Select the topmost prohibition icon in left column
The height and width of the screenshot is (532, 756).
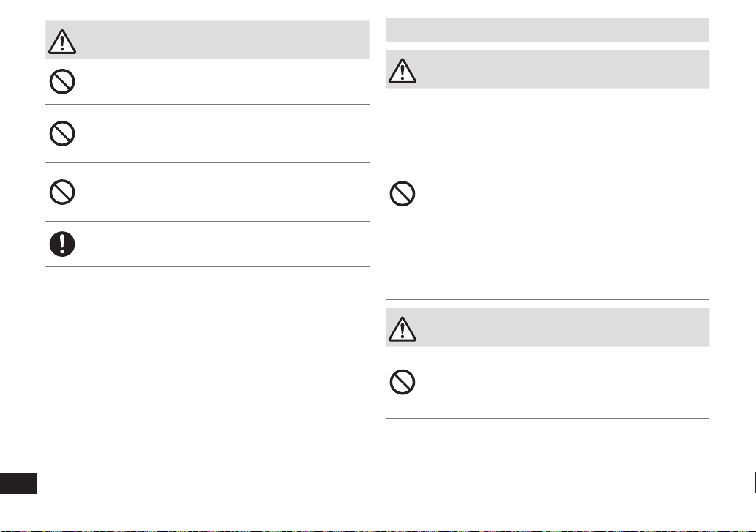62,81
